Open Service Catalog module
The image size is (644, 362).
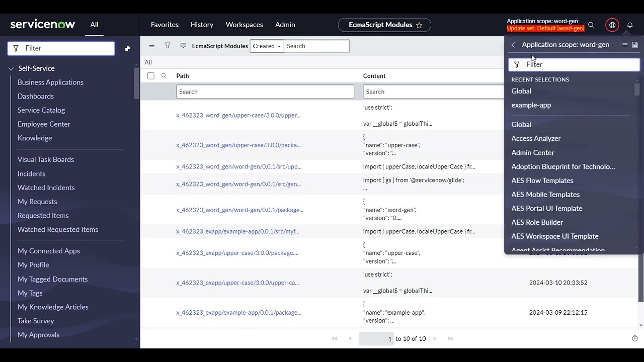[41, 110]
